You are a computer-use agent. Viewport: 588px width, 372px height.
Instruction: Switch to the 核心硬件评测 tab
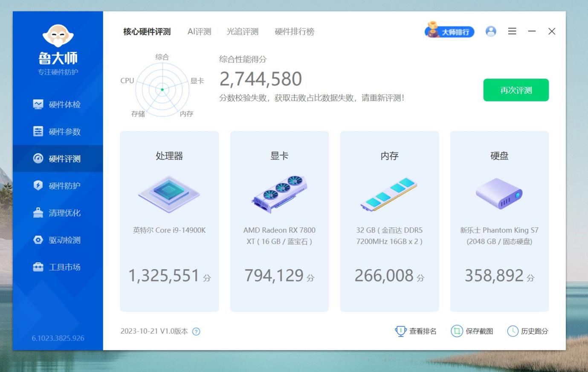147,32
